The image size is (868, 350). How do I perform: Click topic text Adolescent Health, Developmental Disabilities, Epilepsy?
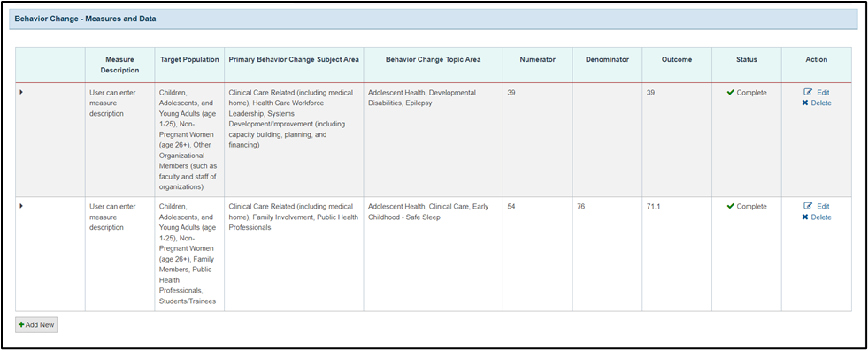[422, 98]
